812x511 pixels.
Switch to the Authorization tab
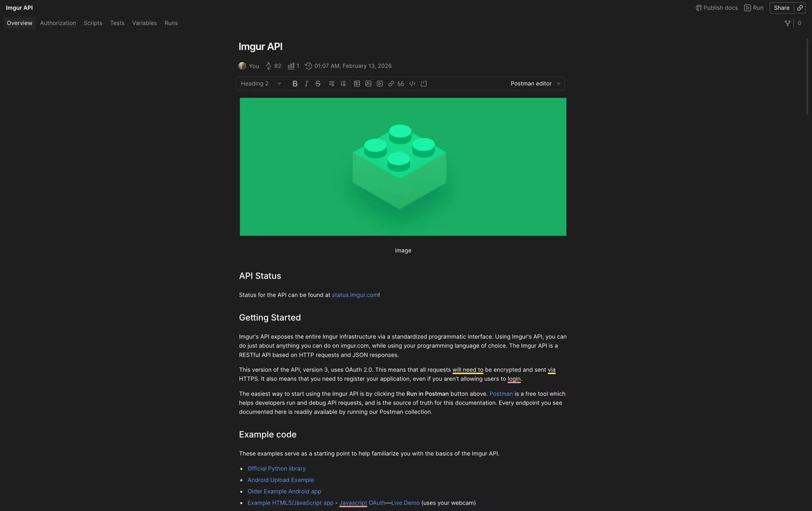point(58,23)
